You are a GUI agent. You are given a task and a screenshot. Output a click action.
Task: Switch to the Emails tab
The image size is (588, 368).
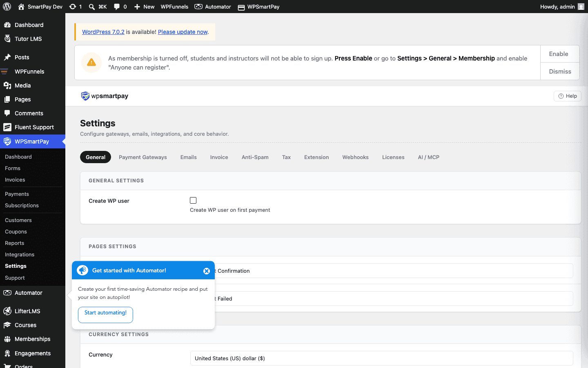click(189, 157)
